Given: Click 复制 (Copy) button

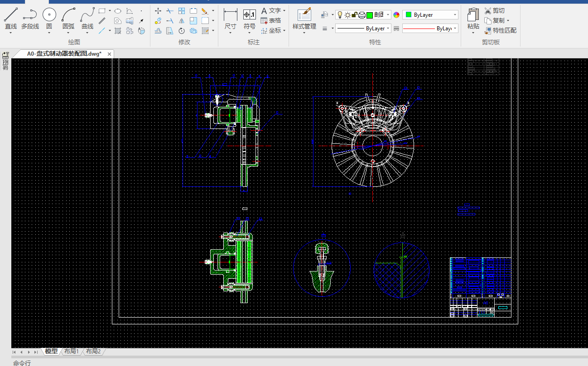Looking at the screenshot, I should tap(494, 21).
